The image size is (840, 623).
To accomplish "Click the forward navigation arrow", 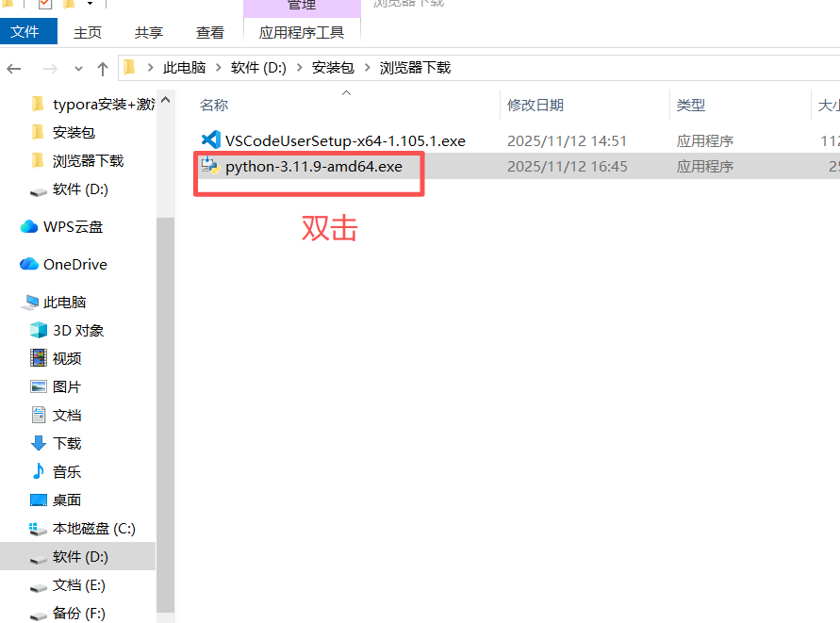I will click(x=50, y=69).
